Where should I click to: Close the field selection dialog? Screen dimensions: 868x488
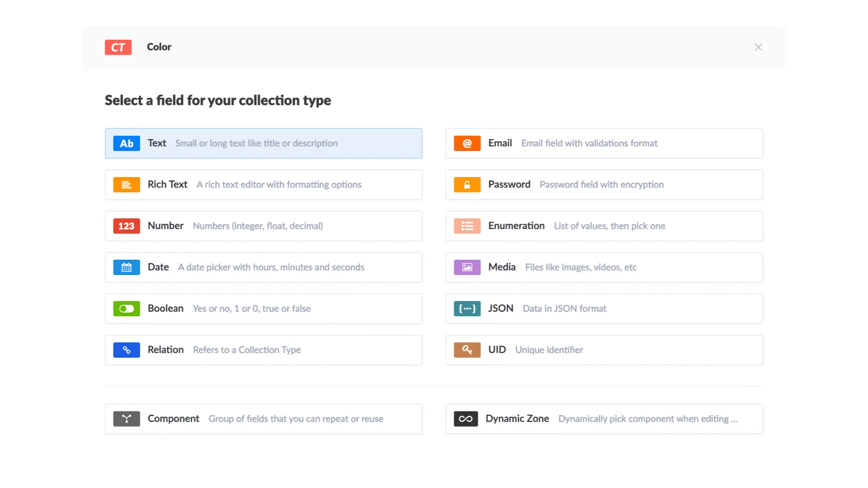coord(758,47)
